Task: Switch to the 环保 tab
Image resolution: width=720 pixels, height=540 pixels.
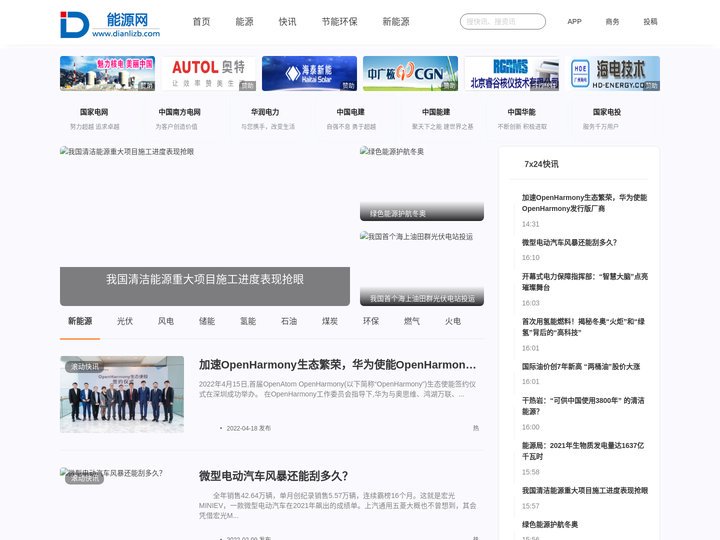Action: [371, 321]
